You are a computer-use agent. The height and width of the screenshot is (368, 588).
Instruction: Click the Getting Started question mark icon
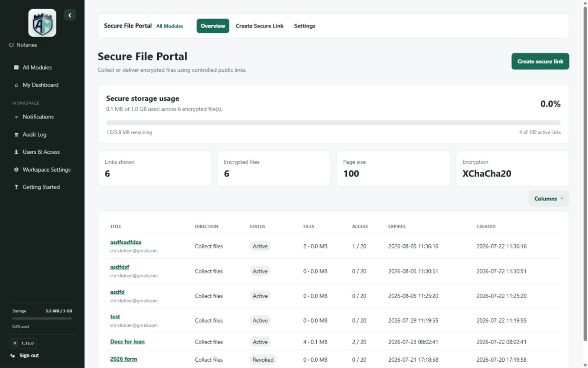point(16,187)
